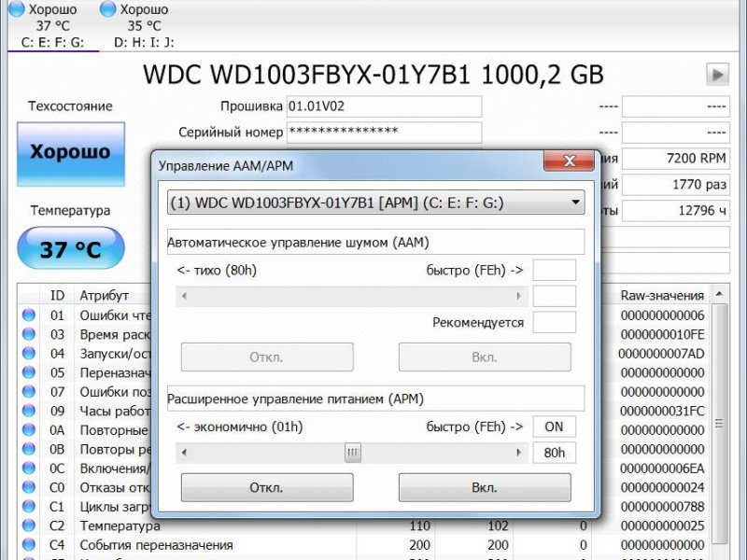The image size is (747, 560).
Task: Click the Серийный номер field
Action: [384, 132]
